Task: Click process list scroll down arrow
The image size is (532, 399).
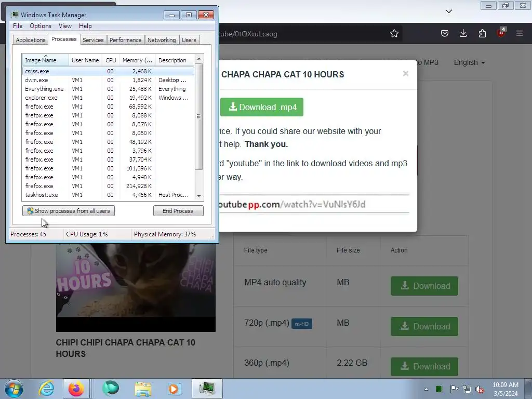Action: click(199, 196)
